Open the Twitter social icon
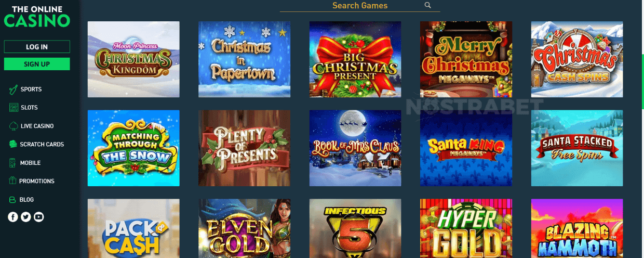 26,217
